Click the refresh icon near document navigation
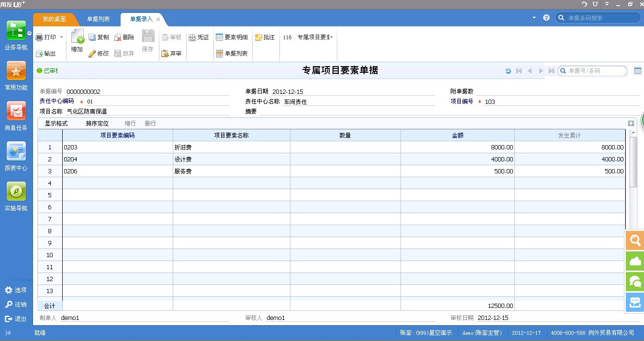The width and height of the screenshot is (644, 341). coord(508,71)
